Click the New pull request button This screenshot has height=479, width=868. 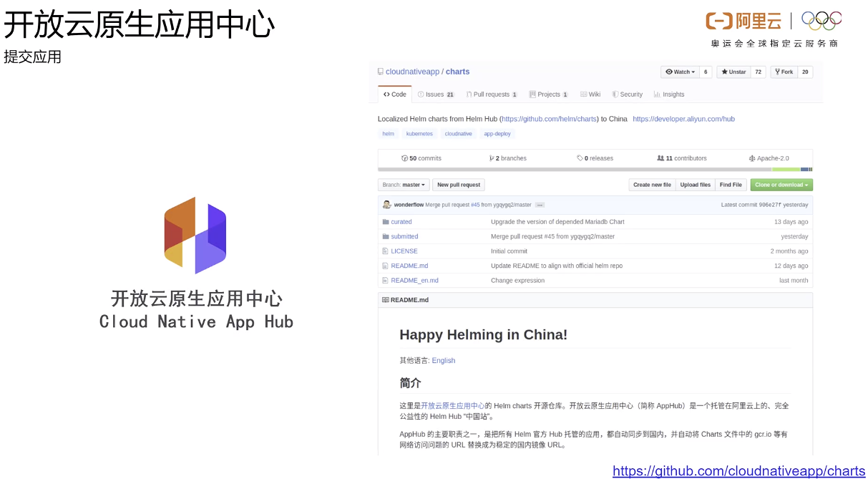458,184
